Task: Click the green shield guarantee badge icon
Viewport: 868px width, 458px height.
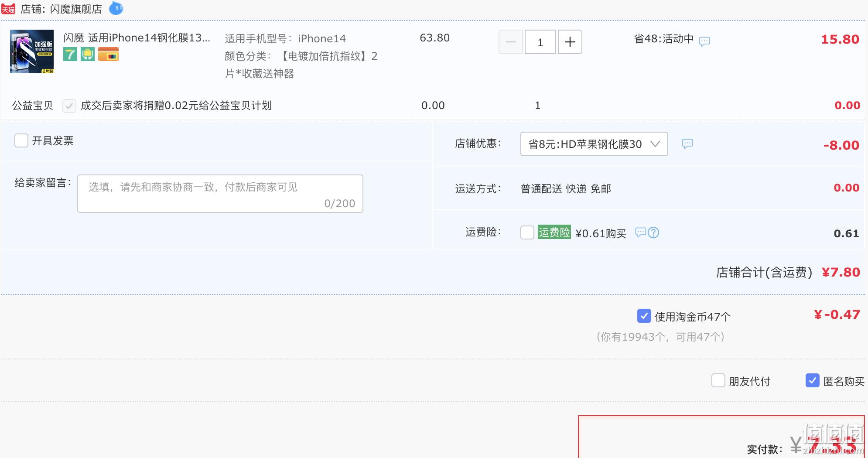Action: click(88, 55)
